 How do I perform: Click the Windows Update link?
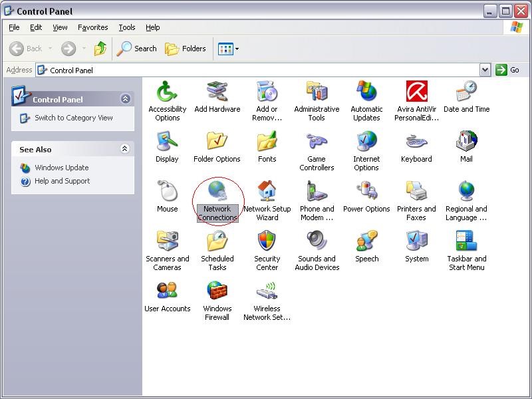click(x=61, y=168)
